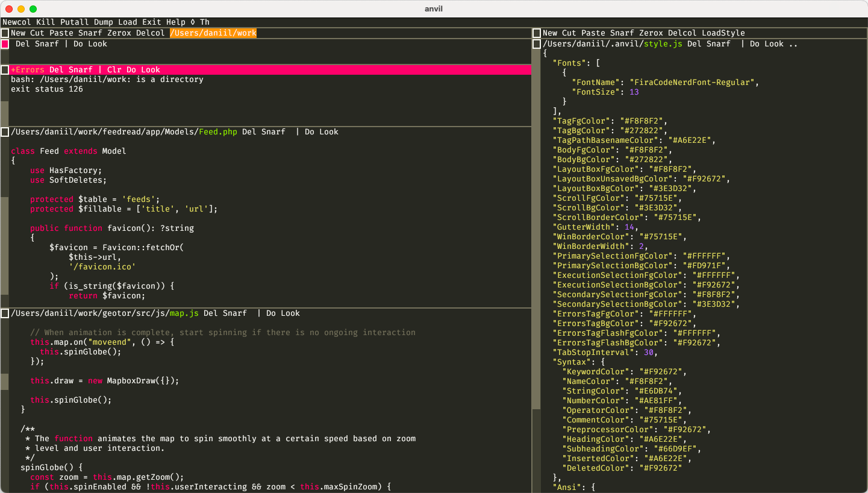This screenshot has width=868, height=493.
Task: Click Putall in the top tag bar
Action: pyautogui.click(x=74, y=22)
